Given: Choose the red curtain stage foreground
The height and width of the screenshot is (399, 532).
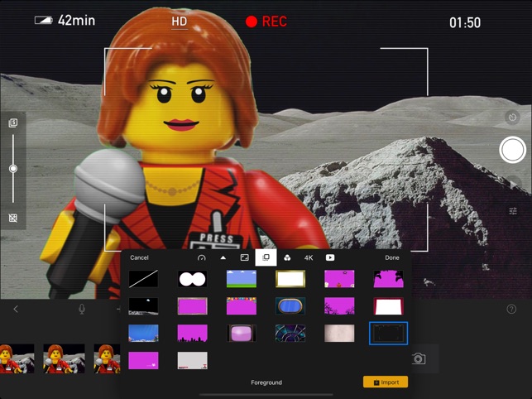Looking at the screenshot, I should coord(389,306).
